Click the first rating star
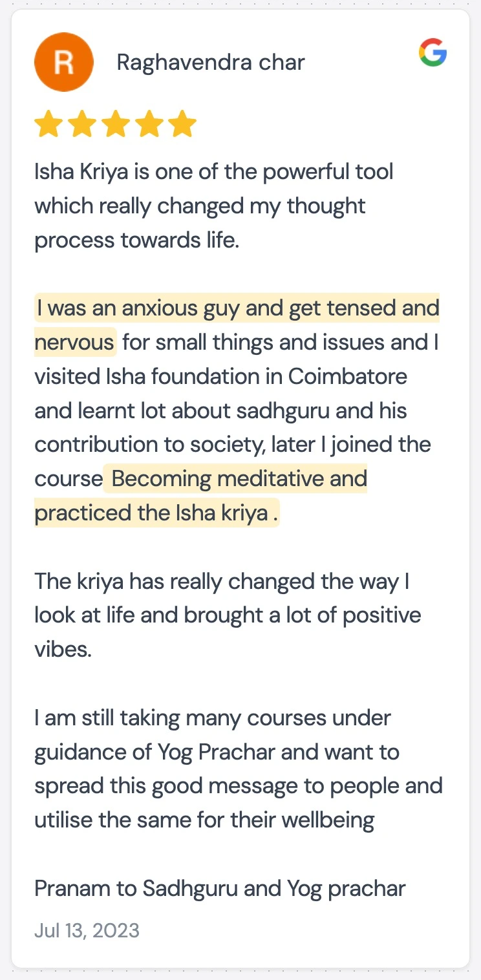The image size is (481, 980). [x=48, y=124]
